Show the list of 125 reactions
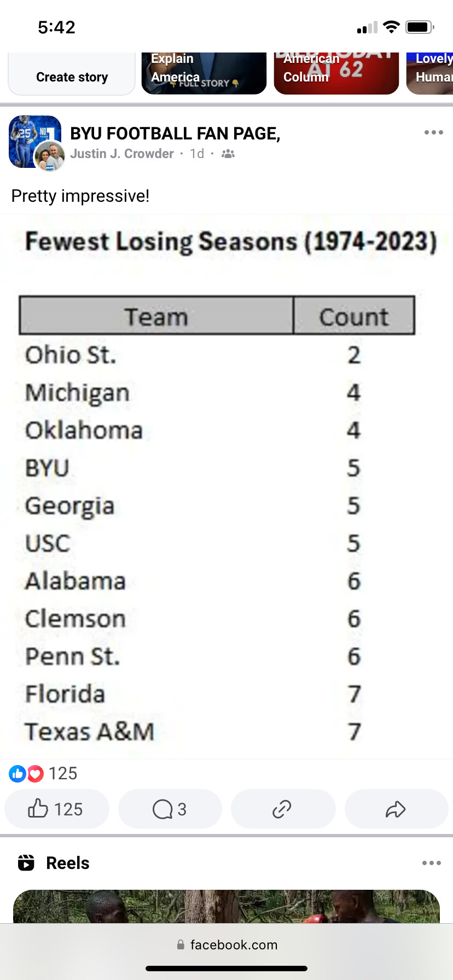The image size is (453, 980). pyautogui.click(x=43, y=773)
